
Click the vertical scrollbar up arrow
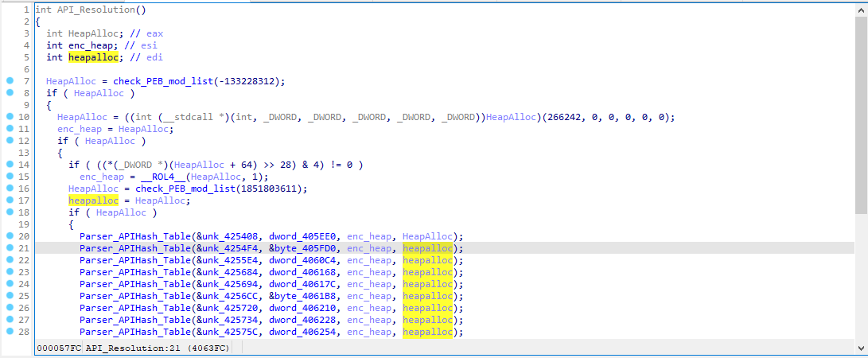tap(861, 10)
